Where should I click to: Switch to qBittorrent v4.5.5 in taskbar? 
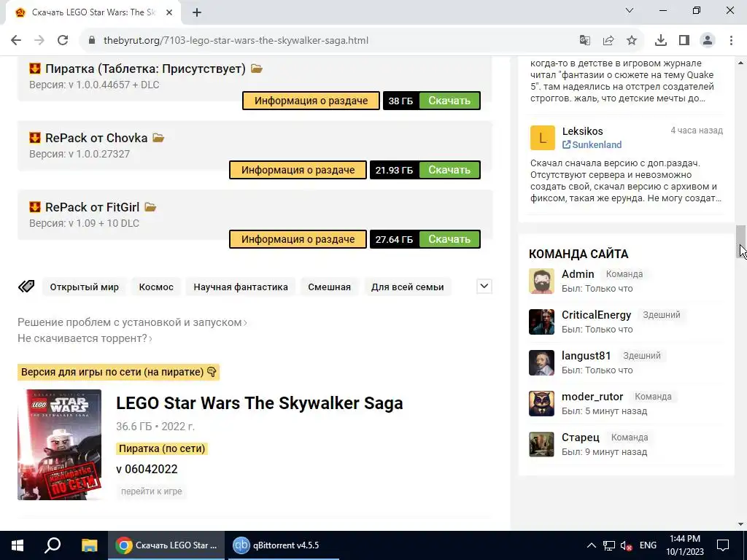point(284,545)
